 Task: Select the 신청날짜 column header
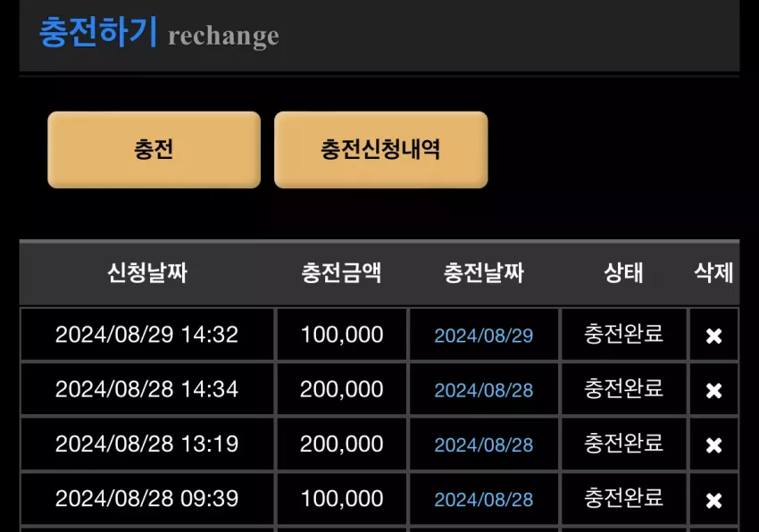pyautogui.click(x=147, y=272)
